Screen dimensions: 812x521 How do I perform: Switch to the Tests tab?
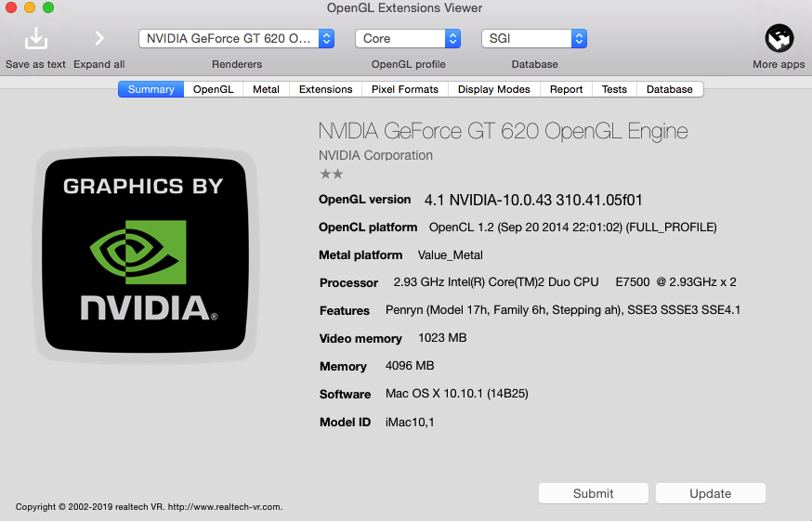[x=614, y=89]
